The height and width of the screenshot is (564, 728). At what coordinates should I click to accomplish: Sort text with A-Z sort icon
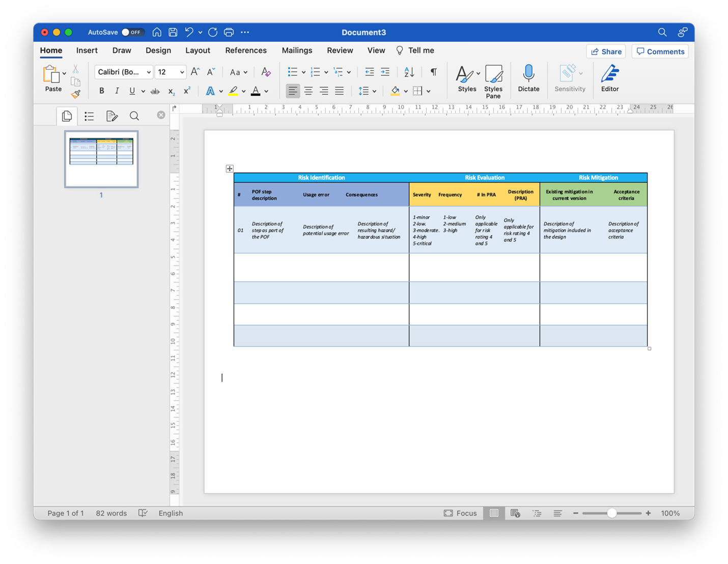pyautogui.click(x=409, y=72)
